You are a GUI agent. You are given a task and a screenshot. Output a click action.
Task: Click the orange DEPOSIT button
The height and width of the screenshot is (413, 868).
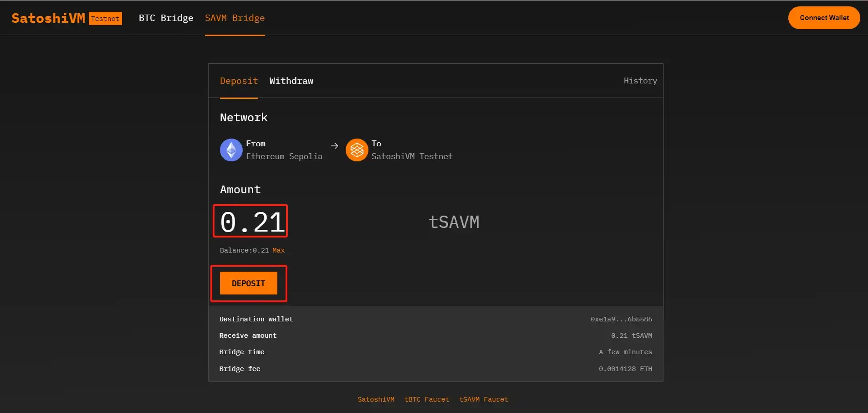point(248,283)
